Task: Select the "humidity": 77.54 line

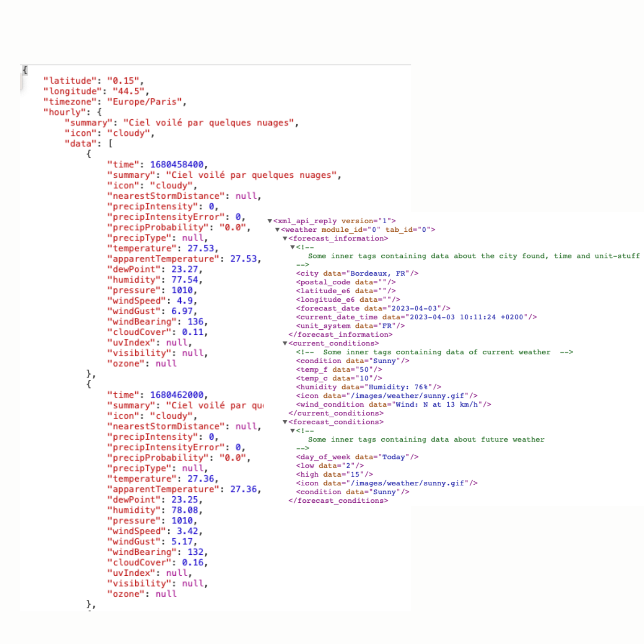Action: (x=155, y=279)
